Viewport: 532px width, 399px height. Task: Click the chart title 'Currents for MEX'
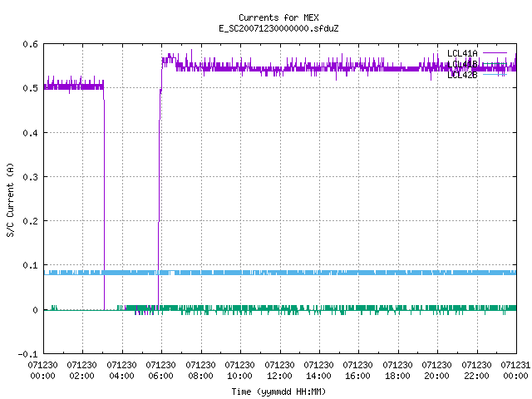pos(278,17)
